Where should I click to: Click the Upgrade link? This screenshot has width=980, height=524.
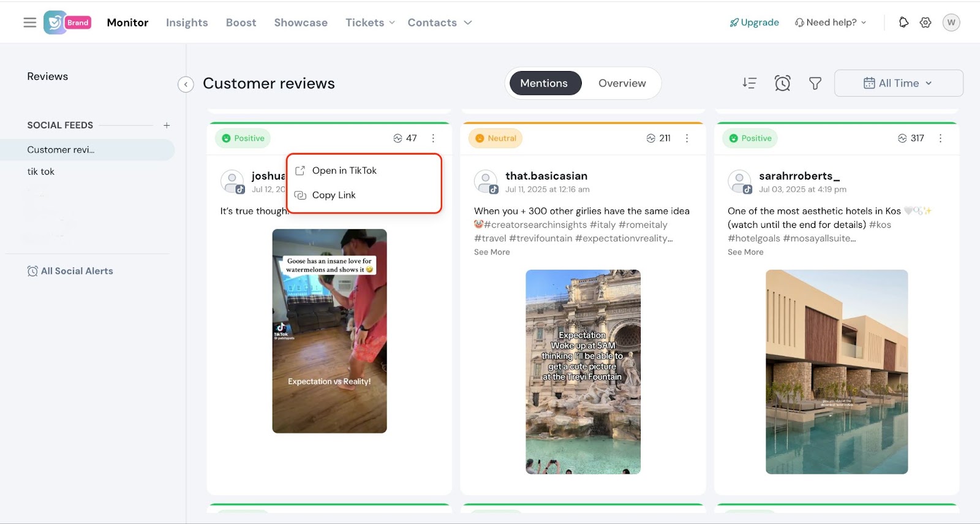(754, 23)
